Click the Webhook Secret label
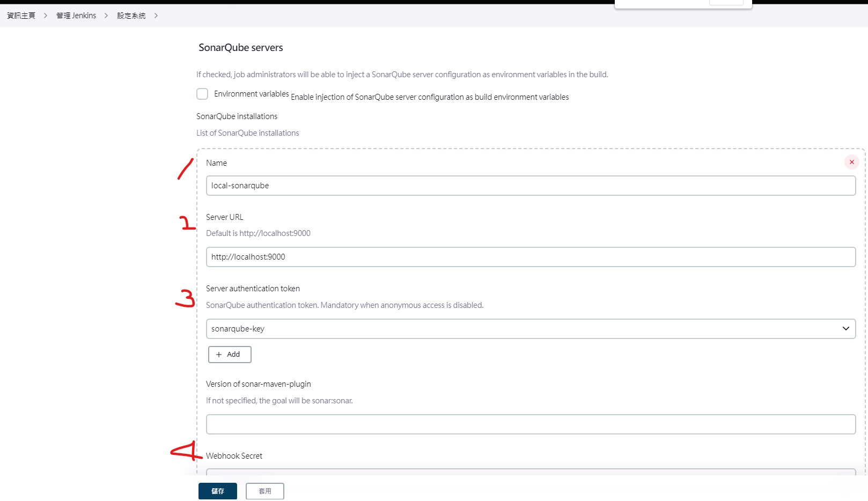This screenshot has height=501, width=868. pyautogui.click(x=234, y=456)
